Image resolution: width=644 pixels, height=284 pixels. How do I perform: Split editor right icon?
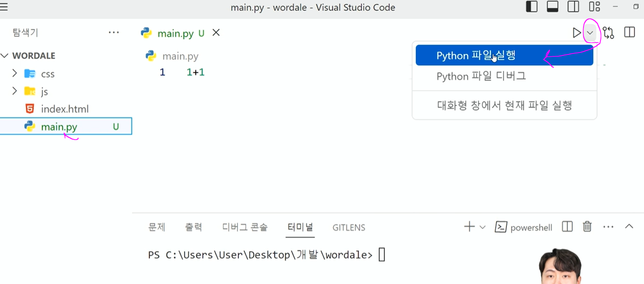point(629,33)
